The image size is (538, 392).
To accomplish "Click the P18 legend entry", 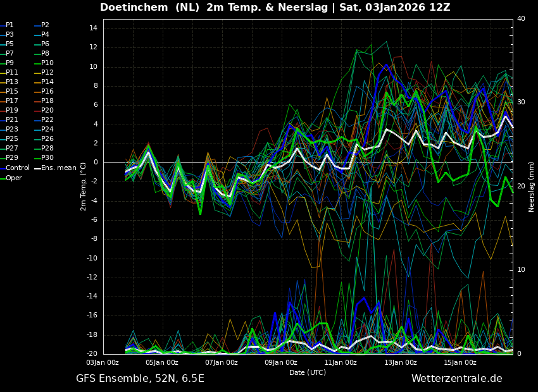I will tap(44, 101).
